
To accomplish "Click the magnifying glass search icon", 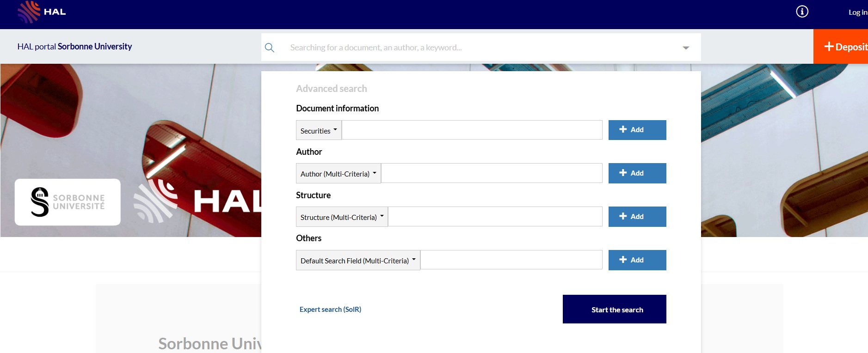I will point(270,48).
